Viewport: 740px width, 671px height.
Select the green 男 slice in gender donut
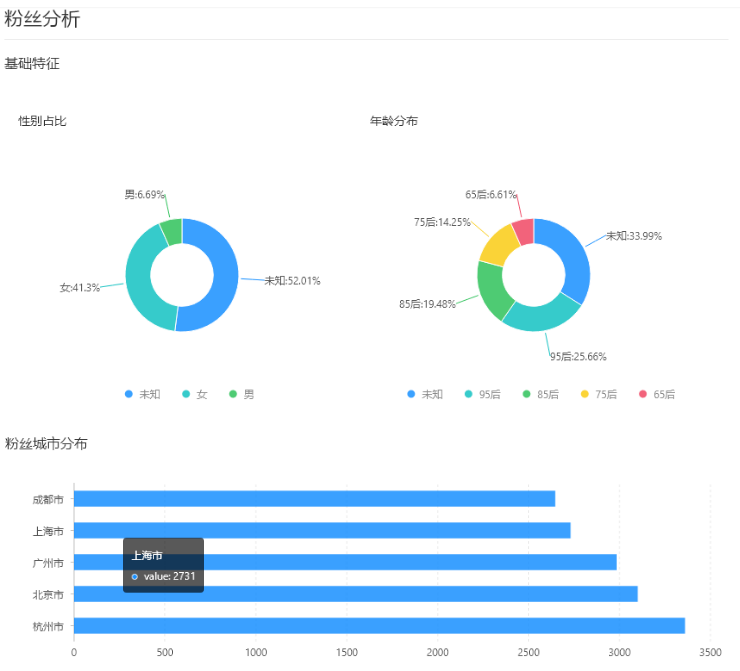pyautogui.click(x=172, y=232)
